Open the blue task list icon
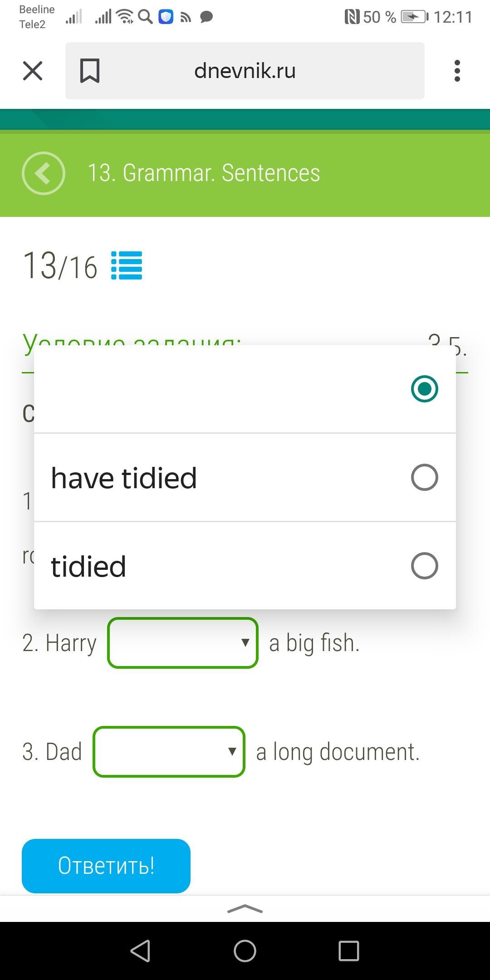The height and width of the screenshot is (980, 490). (127, 265)
